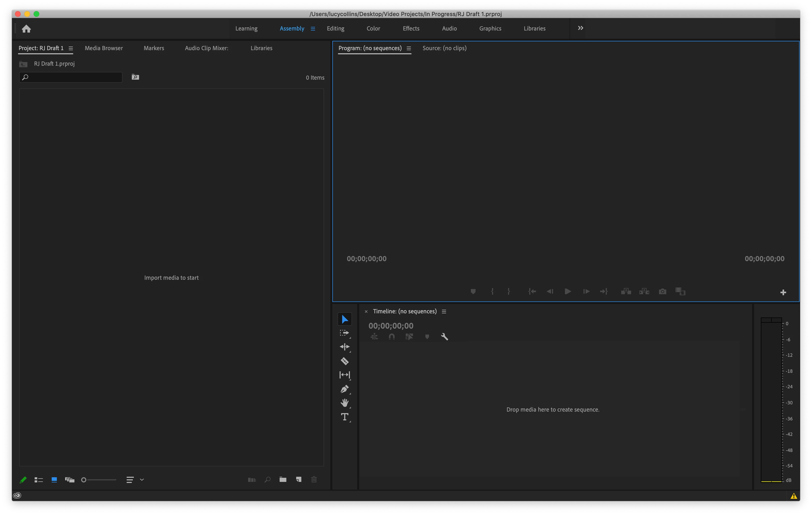This screenshot has width=812, height=515.
Task: Select the Razor tool
Action: pos(344,361)
